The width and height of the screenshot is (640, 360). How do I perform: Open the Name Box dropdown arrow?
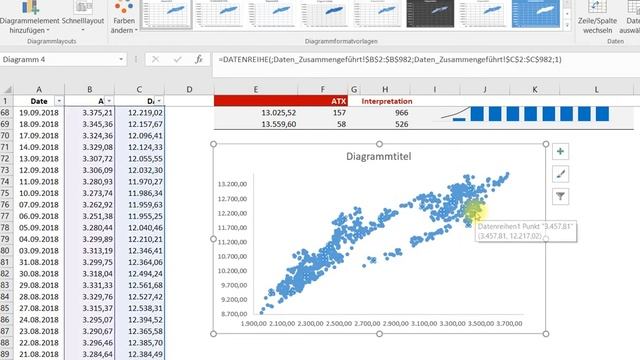(x=121, y=60)
